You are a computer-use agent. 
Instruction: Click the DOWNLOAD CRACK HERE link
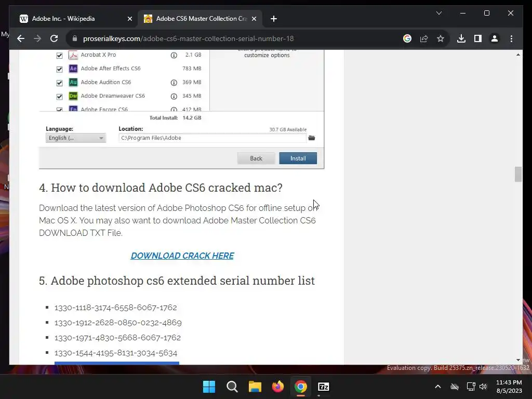click(182, 256)
